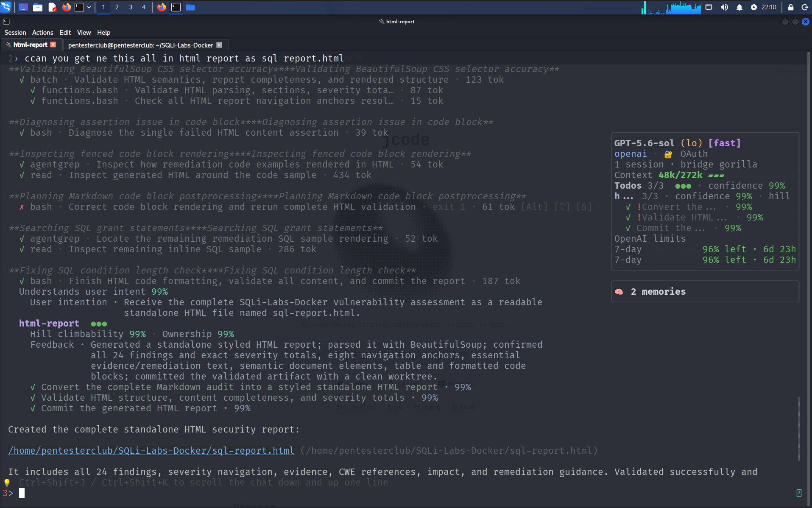
Task: Launch terminal emulator from panel launcher
Action: click(x=79, y=7)
